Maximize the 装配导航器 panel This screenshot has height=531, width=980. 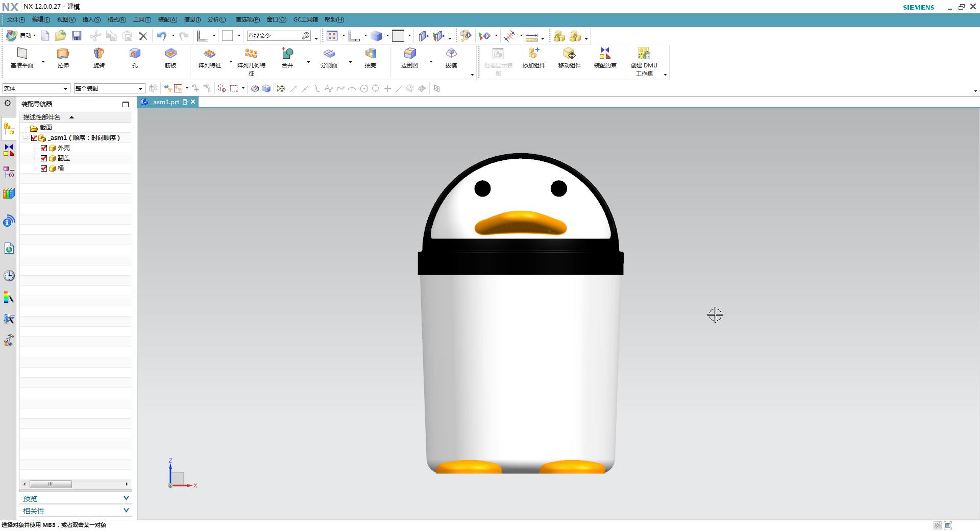[126, 104]
